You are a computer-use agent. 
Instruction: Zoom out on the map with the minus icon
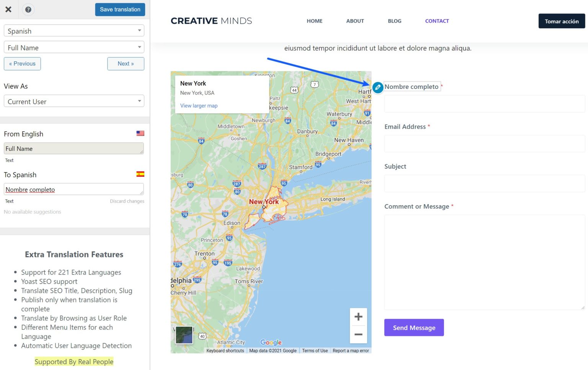coord(358,334)
